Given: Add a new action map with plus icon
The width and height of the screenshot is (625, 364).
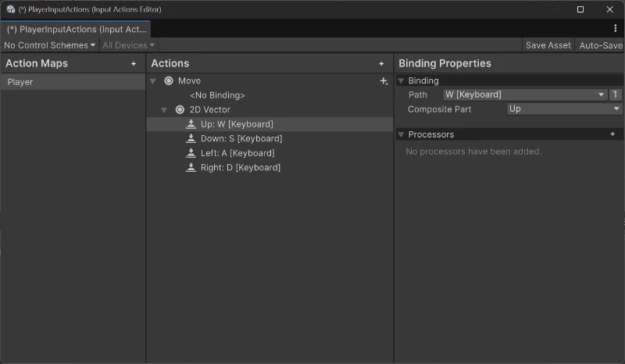Looking at the screenshot, I should [x=134, y=64].
